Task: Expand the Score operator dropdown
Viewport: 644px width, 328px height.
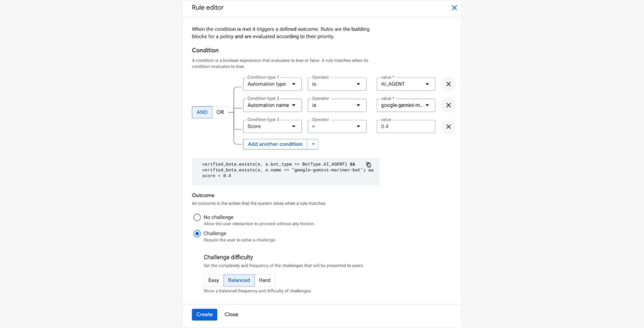Action: pos(336,126)
